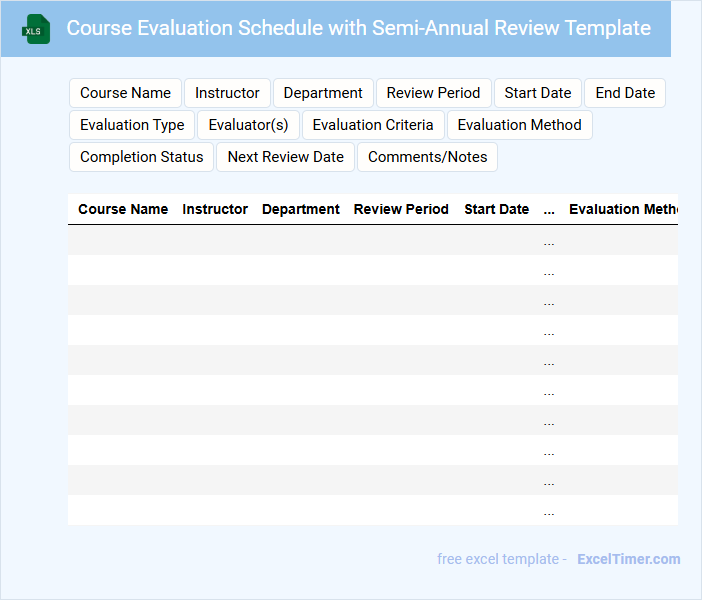Open the ExcelTimer.com link

pyautogui.click(x=628, y=559)
